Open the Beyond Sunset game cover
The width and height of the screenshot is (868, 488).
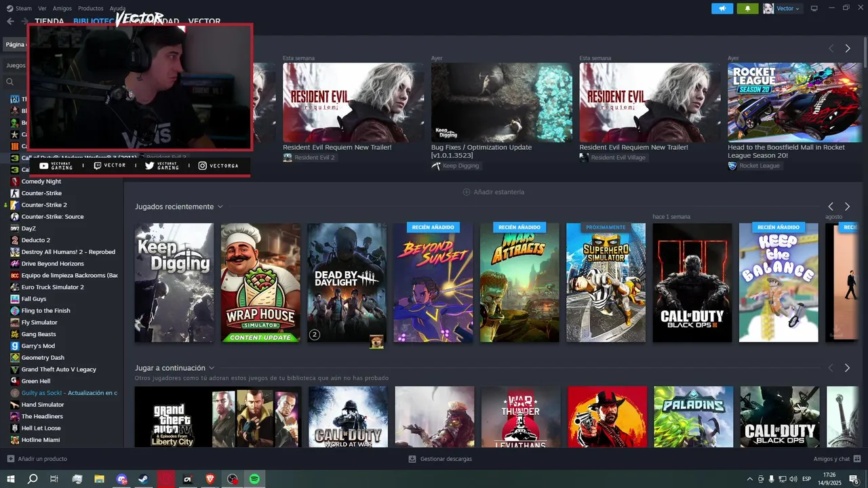coord(433,283)
